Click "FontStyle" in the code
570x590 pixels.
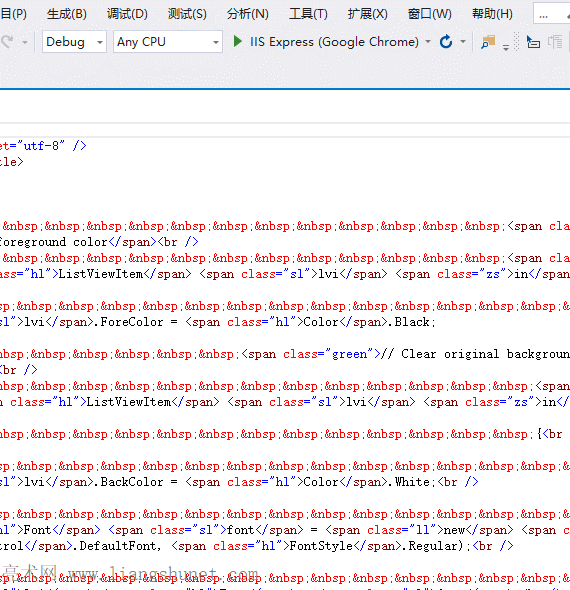pyautogui.click(x=321, y=546)
